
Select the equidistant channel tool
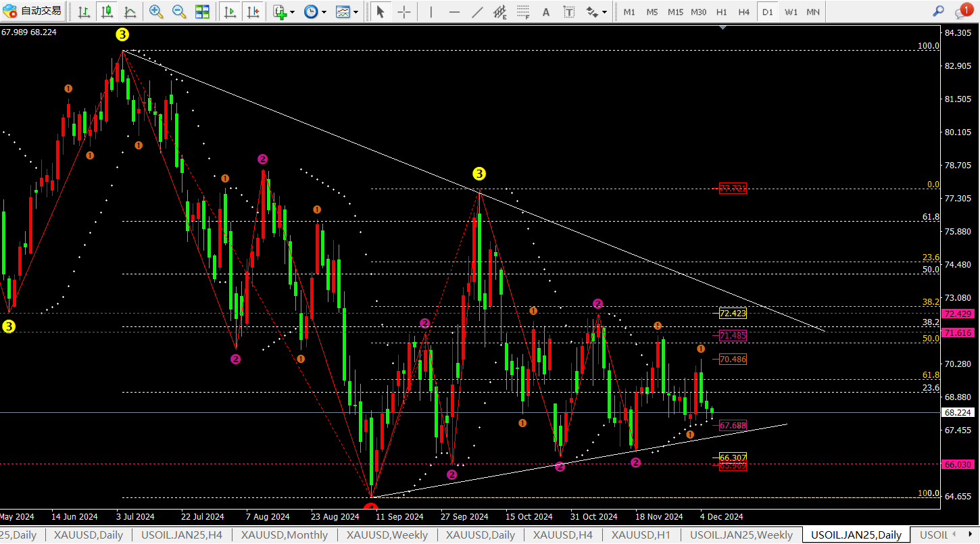pyautogui.click(x=500, y=11)
